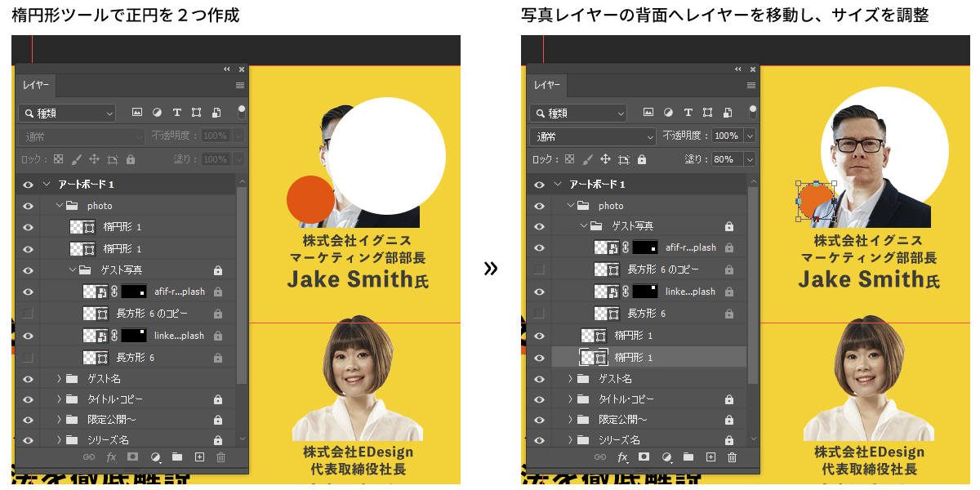This screenshot has height=490, width=980.
Task: Show hidden 長方形 6 のコピー layer in right panel
Action: pos(539,269)
